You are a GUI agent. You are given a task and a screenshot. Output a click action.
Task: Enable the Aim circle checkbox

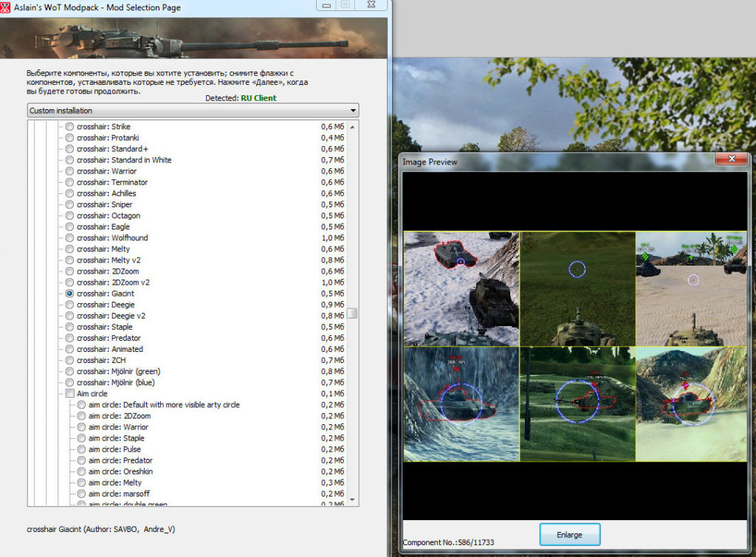pyautogui.click(x=69, y=394)
